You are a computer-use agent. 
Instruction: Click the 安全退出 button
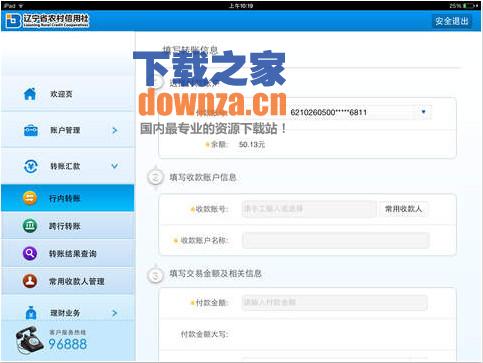tap(452, 21)
